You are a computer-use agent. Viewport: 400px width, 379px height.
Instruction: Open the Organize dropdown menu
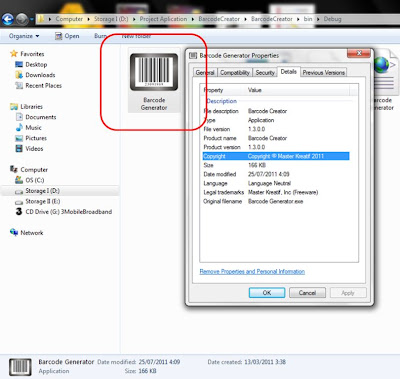[24, 36]
